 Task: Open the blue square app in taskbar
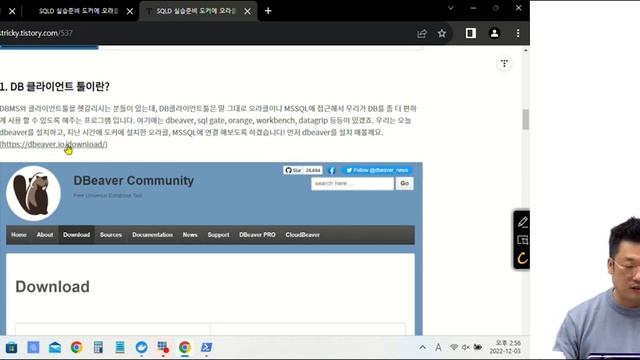click(x=33, y=347)
